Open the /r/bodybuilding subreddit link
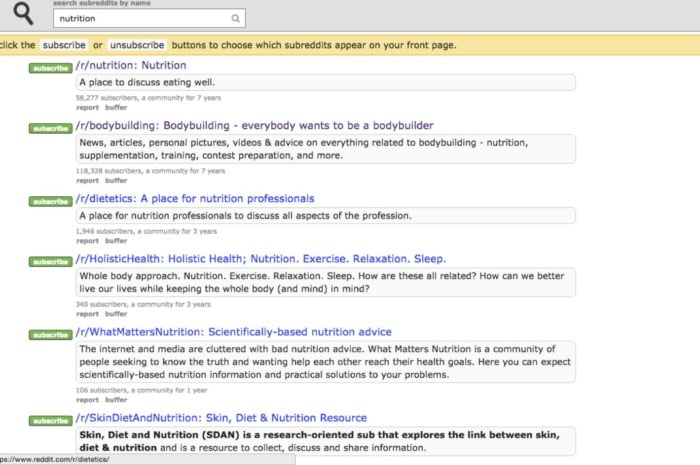The width and height of the screenshot is (700, 465). pyautogui.click(x=254, y=125)
